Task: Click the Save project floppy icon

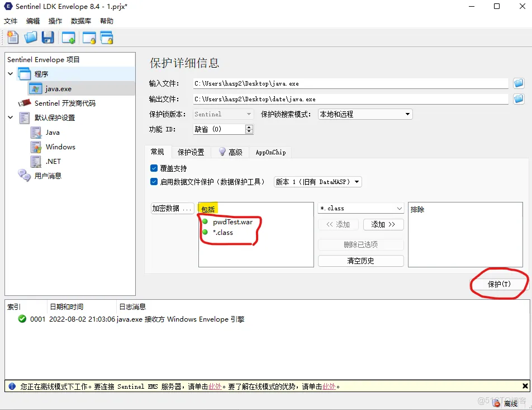Action: tap(48, 37)
